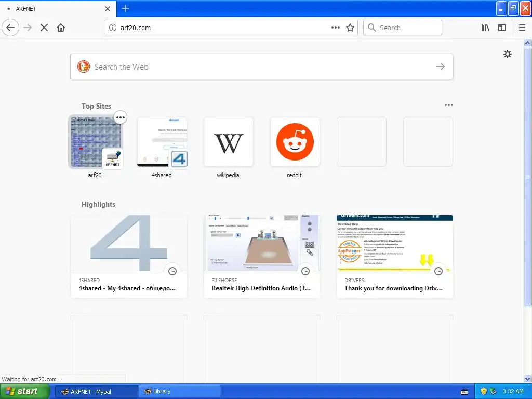
Task: Open the home page
Action: click(61, 28)
